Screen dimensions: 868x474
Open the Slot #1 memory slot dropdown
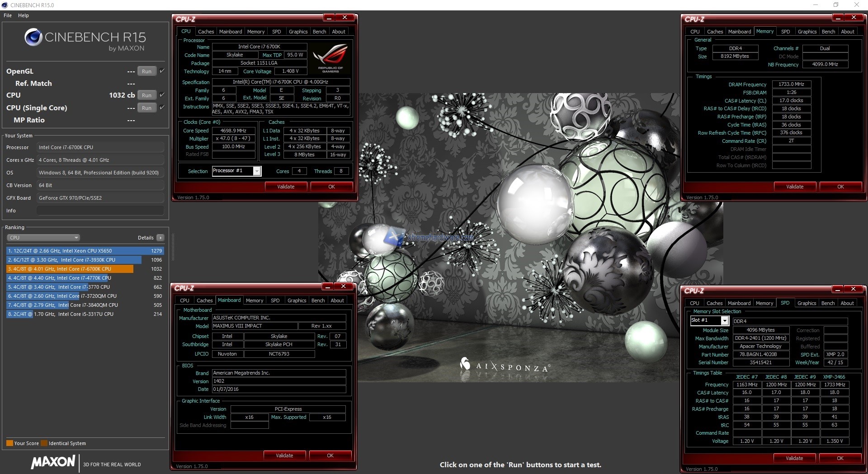click(x=725, y=320)
